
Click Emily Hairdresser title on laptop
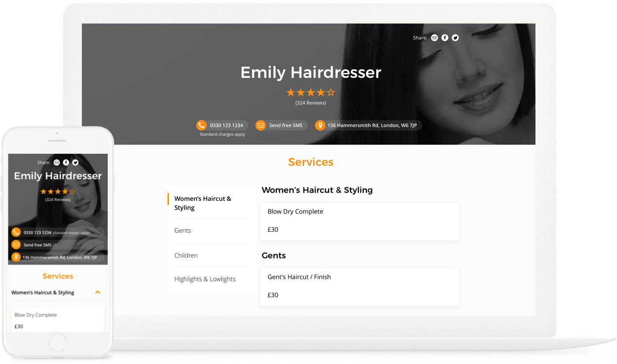pyautogui.click(x=311, y=72)
